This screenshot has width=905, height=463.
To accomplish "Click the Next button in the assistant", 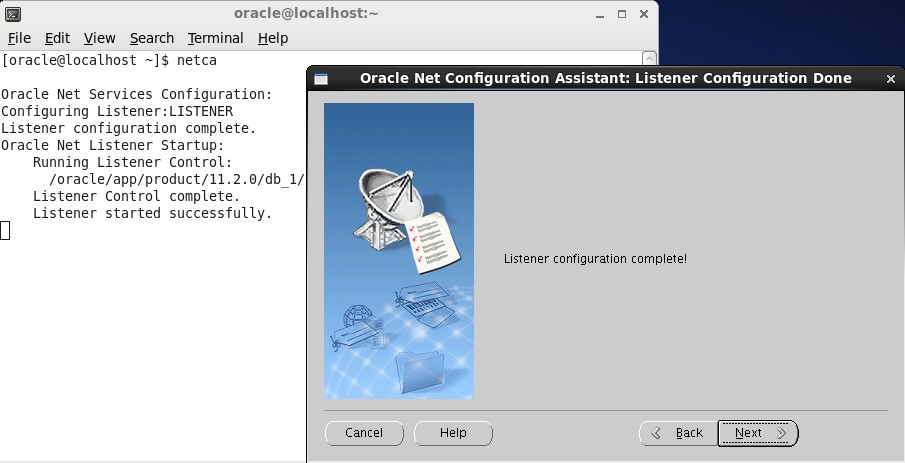I will (x=758, y=433).
